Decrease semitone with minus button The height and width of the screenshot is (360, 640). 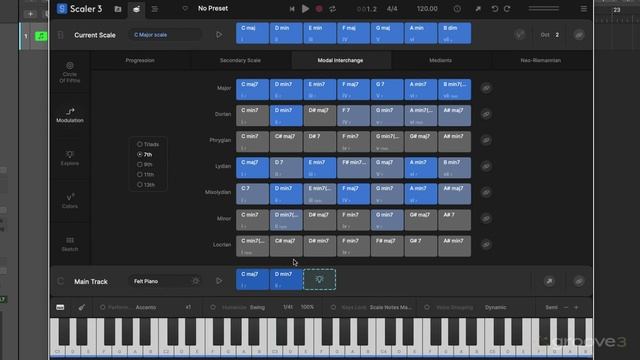(x=566, y=307)
